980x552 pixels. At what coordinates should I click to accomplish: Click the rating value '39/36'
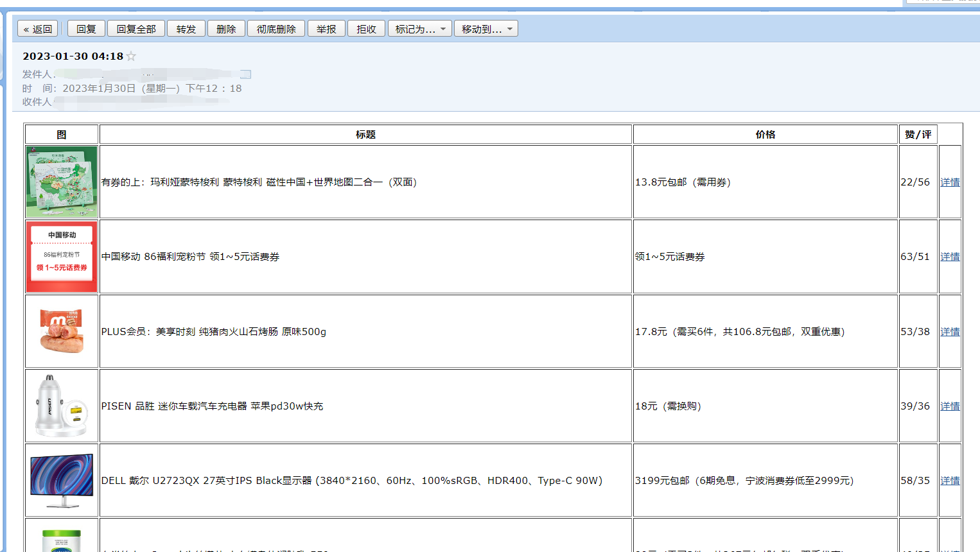coord(915,406)
